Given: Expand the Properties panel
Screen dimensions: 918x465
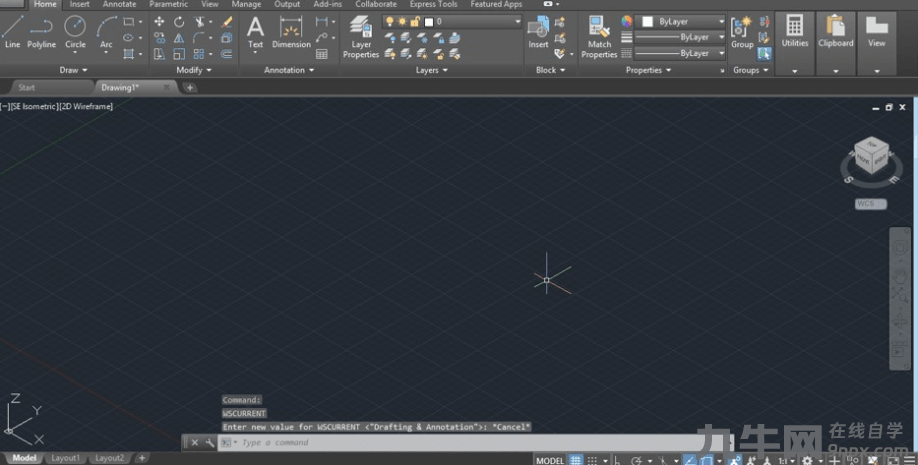Looking at the screenshot, I should (648, 70).
